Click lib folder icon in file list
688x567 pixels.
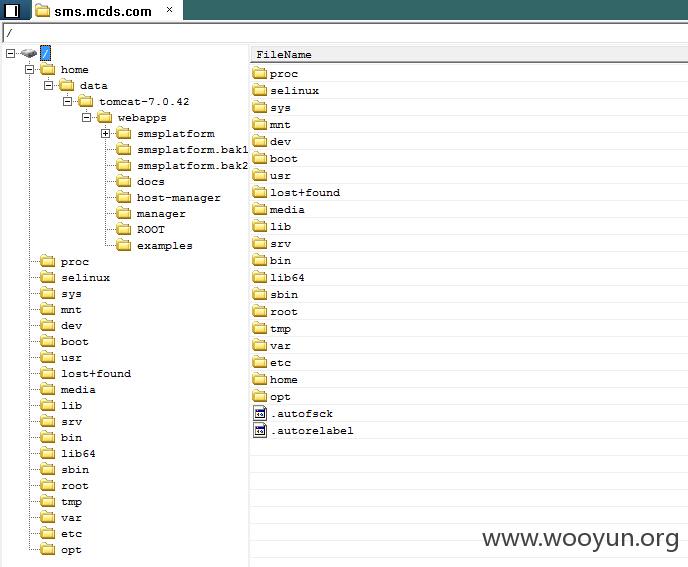click(260, 226)
